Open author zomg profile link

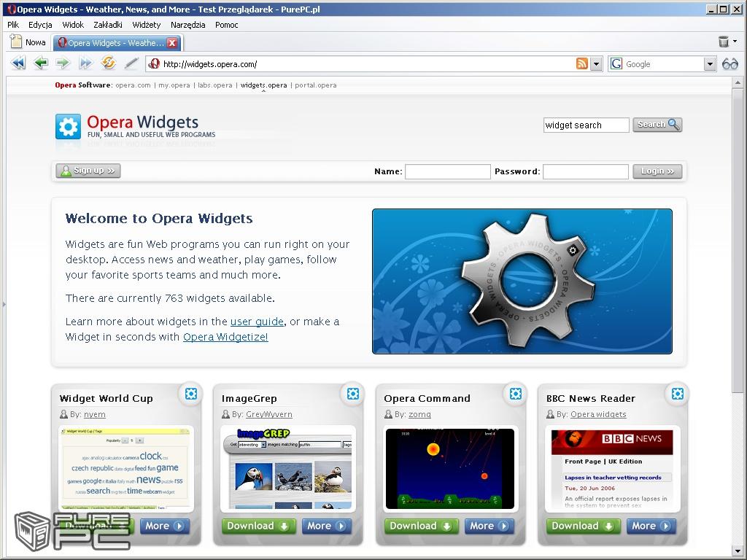pos(419,414)
